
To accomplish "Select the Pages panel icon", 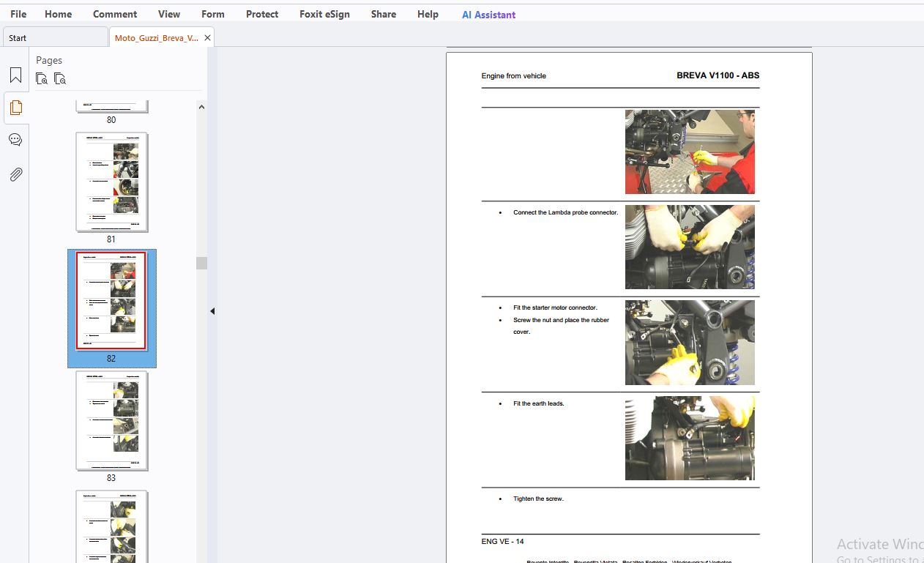I will point(15,108).
